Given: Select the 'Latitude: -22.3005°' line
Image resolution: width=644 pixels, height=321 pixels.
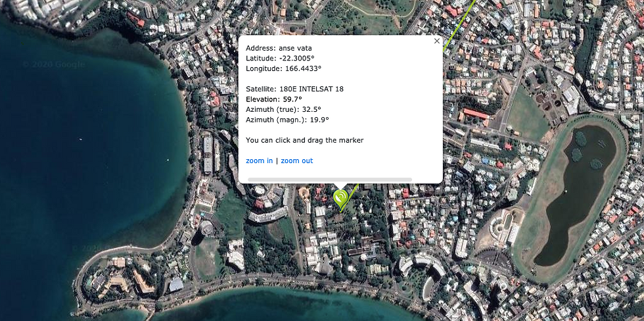Looking at the screenshot, I should 280,59.
